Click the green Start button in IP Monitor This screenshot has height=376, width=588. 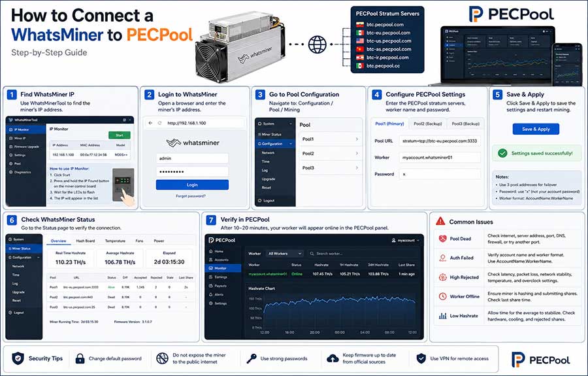coord(120,135)
